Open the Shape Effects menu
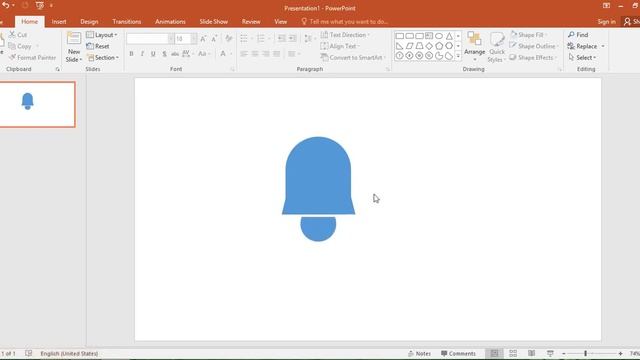The height and width of the screenshot is (360, 640). tap(533, 58)
